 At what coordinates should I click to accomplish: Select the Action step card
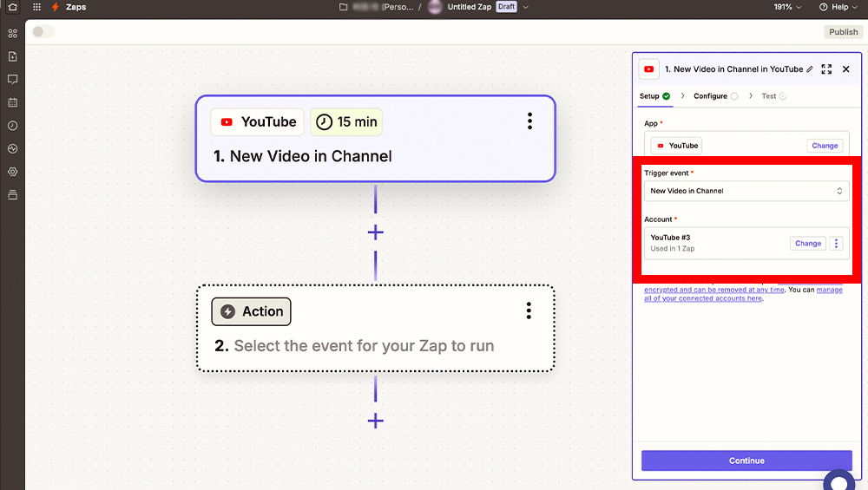pos(375,329)
